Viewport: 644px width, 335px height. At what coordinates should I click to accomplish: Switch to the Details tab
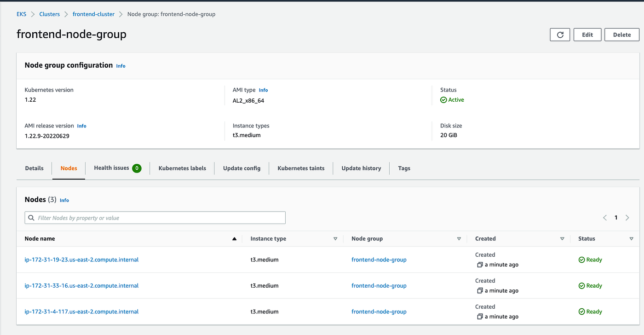[x=34, y=168]
